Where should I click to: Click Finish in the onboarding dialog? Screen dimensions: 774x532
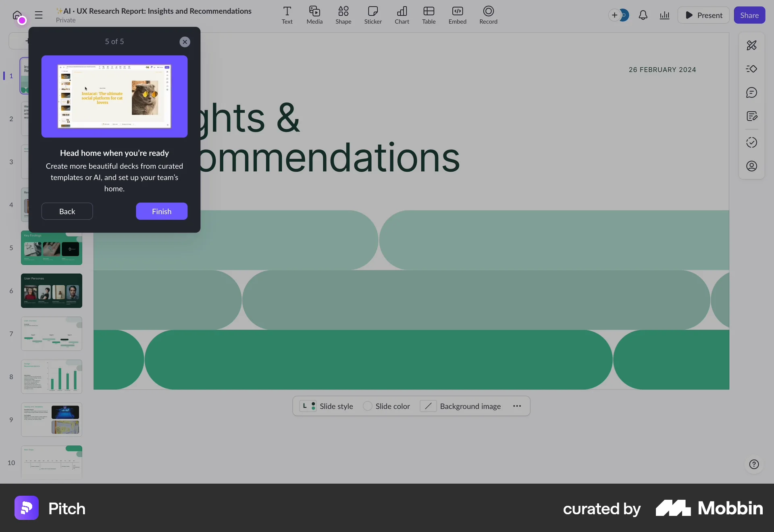coord(162,211)
